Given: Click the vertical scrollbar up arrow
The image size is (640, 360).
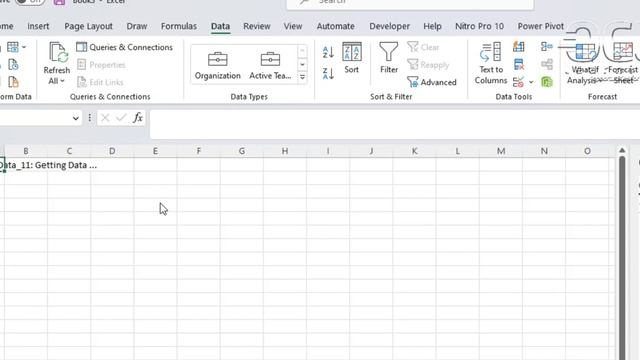Looking at the screenshot, I should 622,151.
